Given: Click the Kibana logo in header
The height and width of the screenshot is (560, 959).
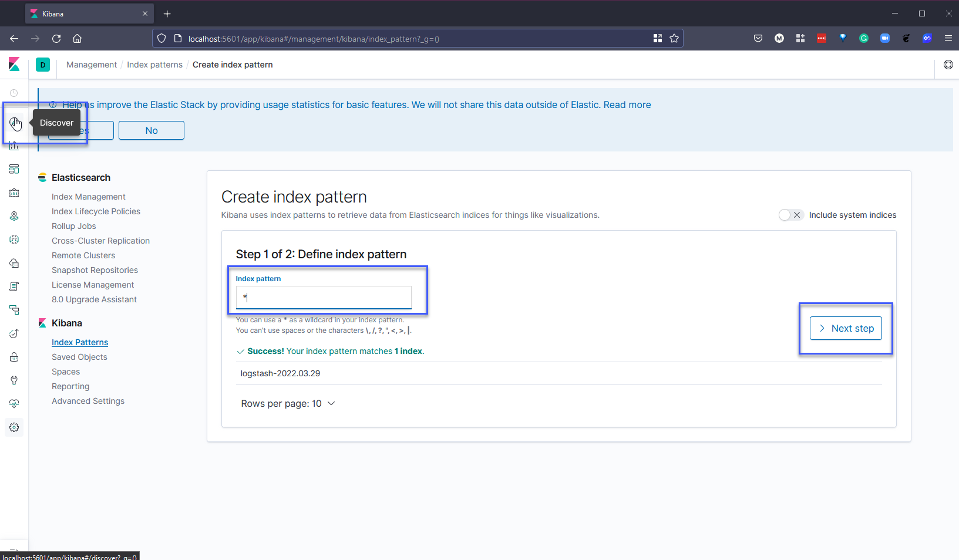Looking at the screenshot, I should click(x=14, y=65).
